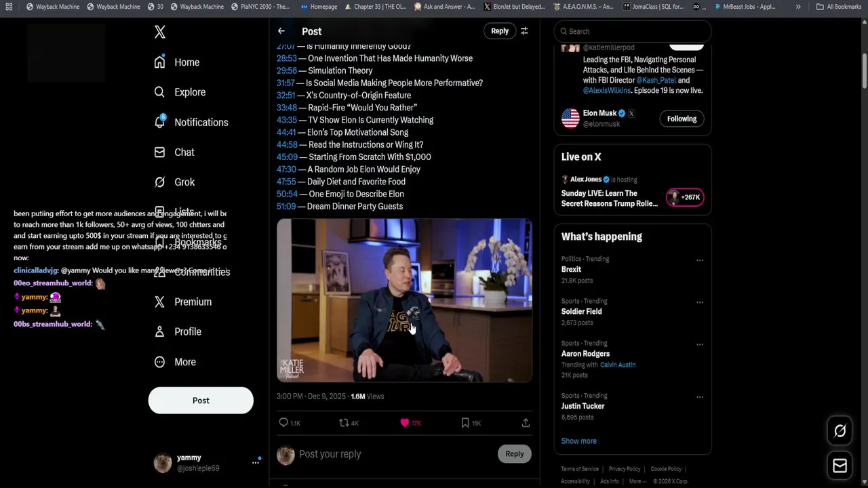Toggle Following button for Elon Musk
The height and width of the screenshot is (488, 868).
[682, 119]
